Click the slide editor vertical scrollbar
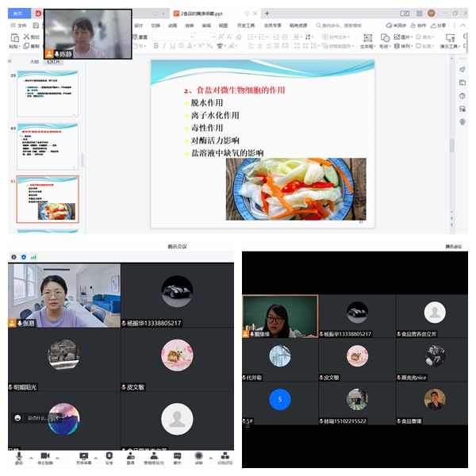This screenshot has height=476, width=476. pyautogui.click(x=451, y=145)
